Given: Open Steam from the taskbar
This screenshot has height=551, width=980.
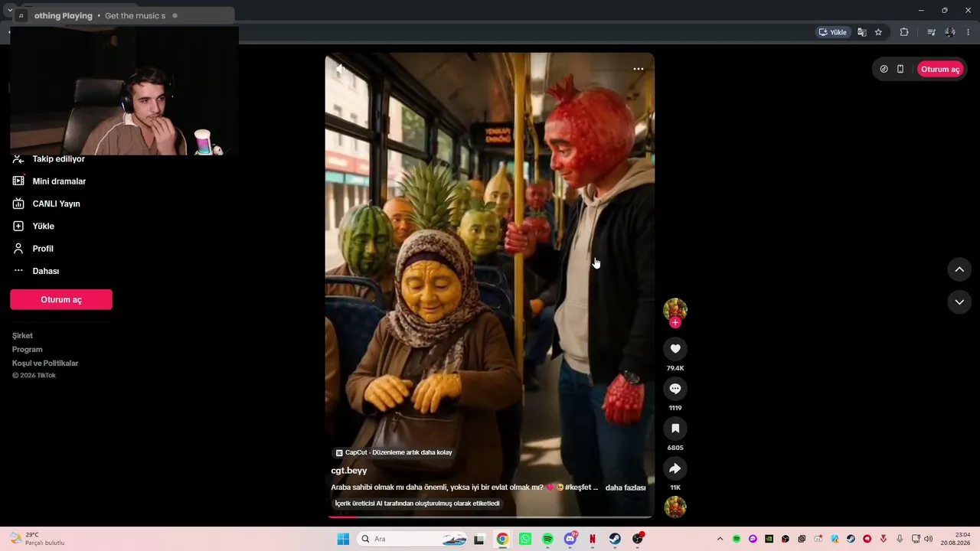Looking at the screenshot, I should (x=615, y=539).
